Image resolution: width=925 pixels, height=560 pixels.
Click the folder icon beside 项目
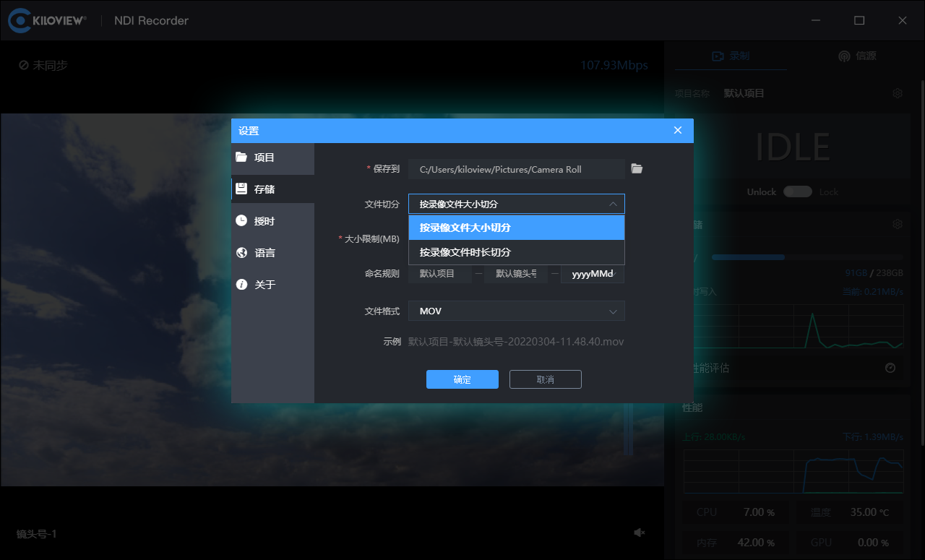pos(241,157)
